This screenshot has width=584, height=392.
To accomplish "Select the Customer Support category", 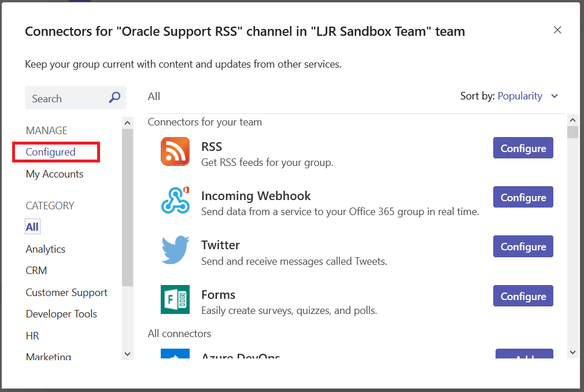I will click(66, 293).
